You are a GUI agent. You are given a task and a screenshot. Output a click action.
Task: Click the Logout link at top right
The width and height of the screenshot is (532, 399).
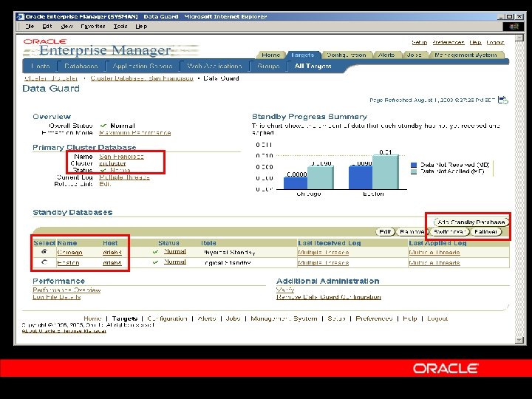[x=495, y=42]
